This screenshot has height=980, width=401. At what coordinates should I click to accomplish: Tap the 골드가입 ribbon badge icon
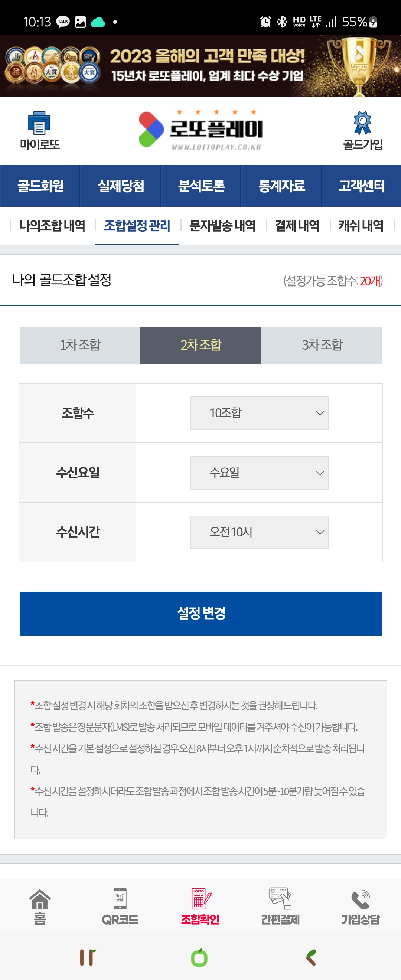362,123
